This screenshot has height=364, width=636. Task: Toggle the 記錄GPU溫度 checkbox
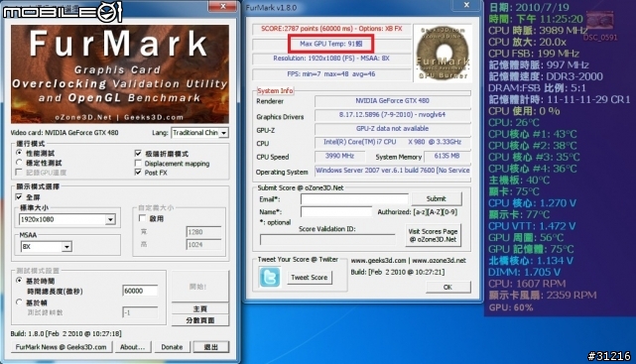click(x=19, y=173)
